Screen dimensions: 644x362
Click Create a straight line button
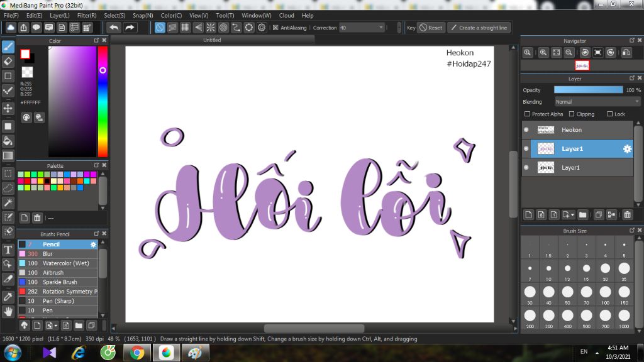479,28
